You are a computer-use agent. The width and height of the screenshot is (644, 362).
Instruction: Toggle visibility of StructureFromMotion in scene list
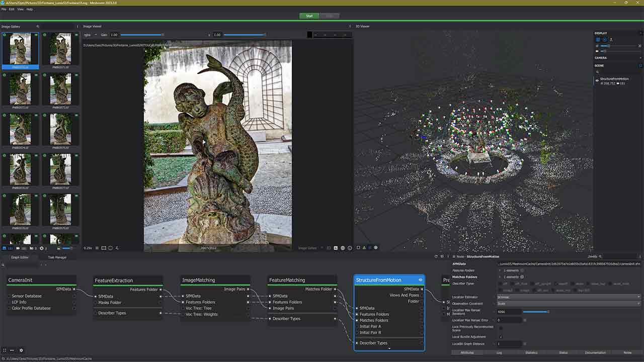[597, 80]
